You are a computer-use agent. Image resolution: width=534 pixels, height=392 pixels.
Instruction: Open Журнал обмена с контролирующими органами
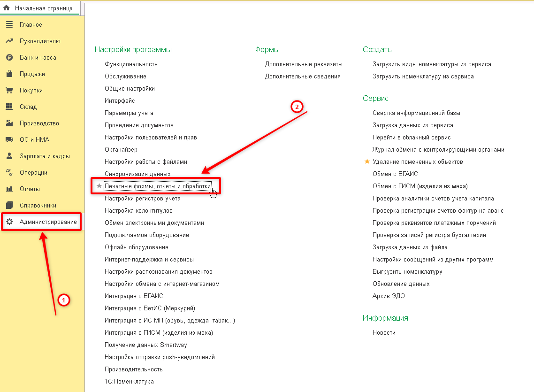point(438,149)
